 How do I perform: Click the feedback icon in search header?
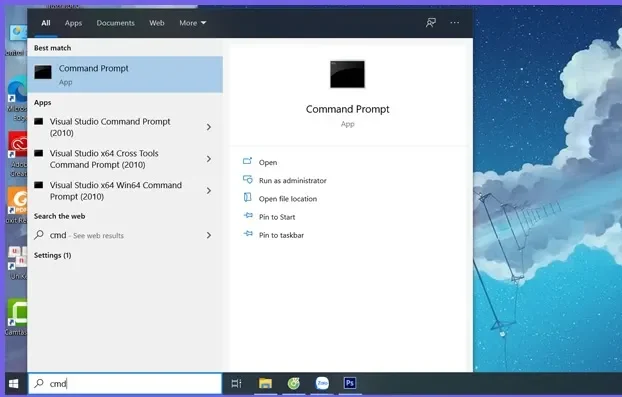(x=431, y=23)
